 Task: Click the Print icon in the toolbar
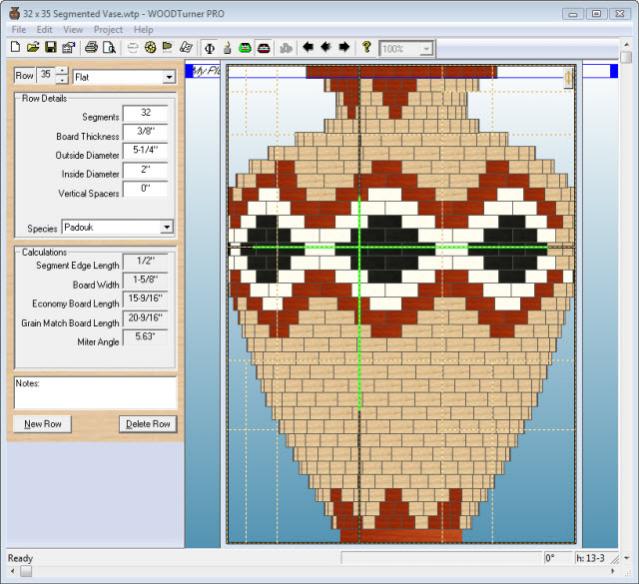pos(91,47)
